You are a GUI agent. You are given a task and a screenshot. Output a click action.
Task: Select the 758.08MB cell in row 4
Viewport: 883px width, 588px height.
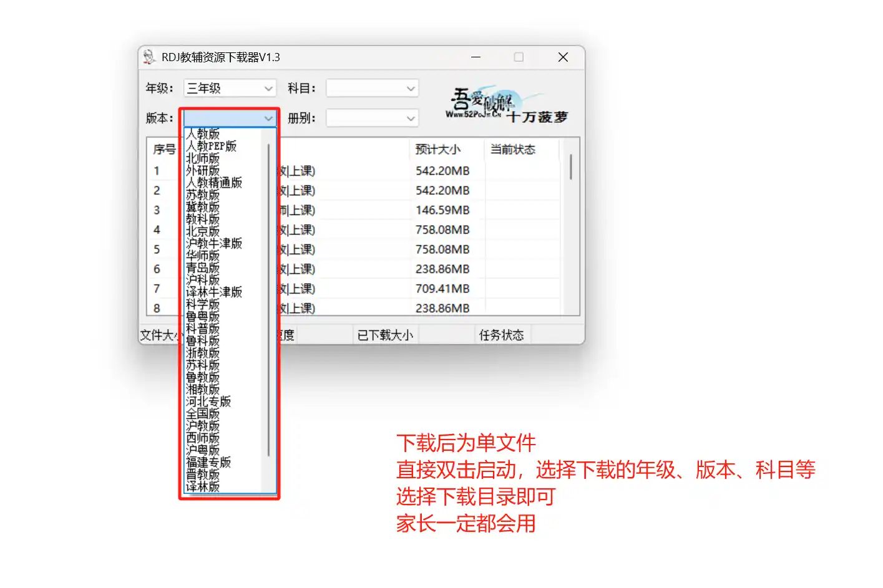point(442,229)
